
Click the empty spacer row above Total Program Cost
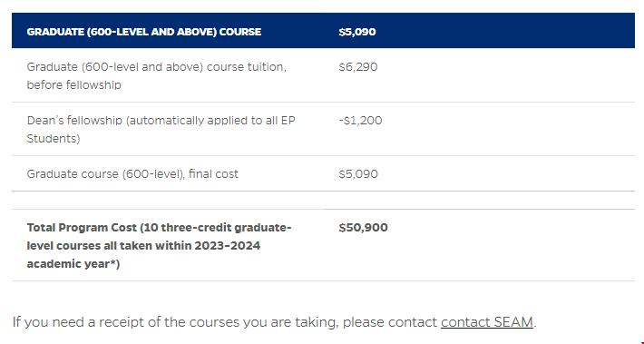point(323,201)
